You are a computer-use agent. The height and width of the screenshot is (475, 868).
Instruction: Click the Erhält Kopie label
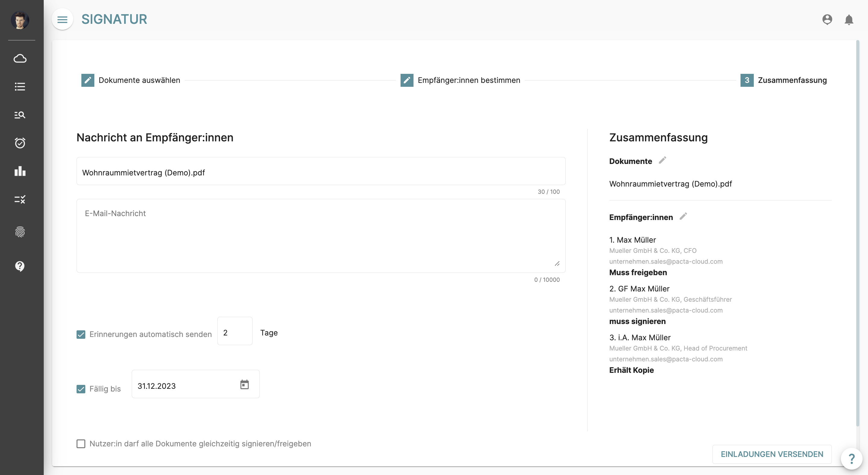[631, 370]
